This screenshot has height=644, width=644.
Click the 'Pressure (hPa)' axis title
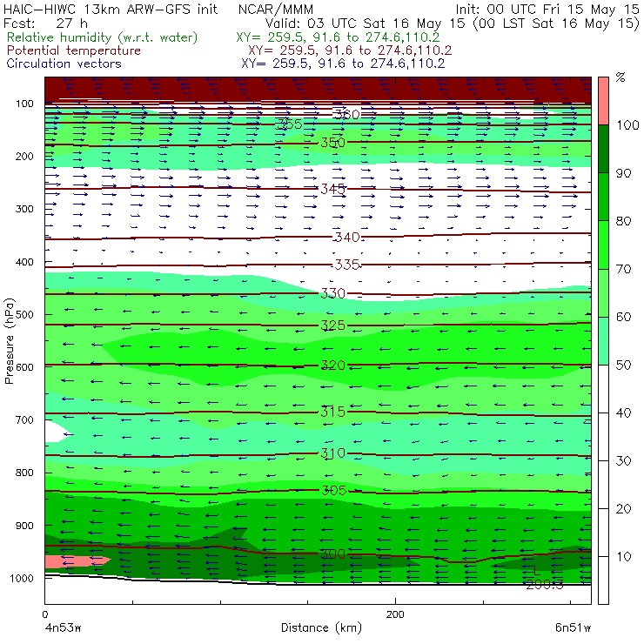coord(10,341)
